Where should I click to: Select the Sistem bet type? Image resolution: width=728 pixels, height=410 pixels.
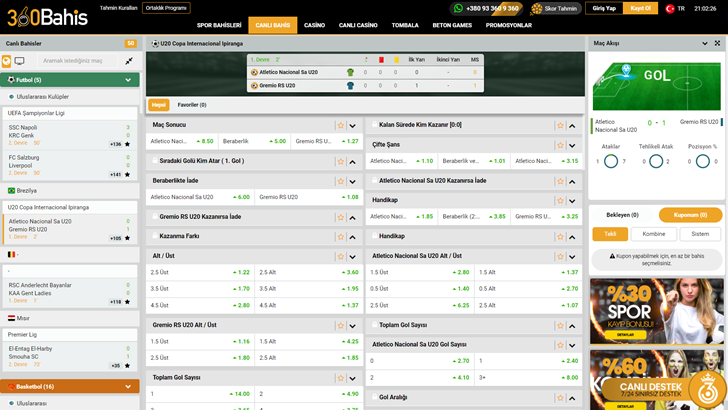[700, 234]
